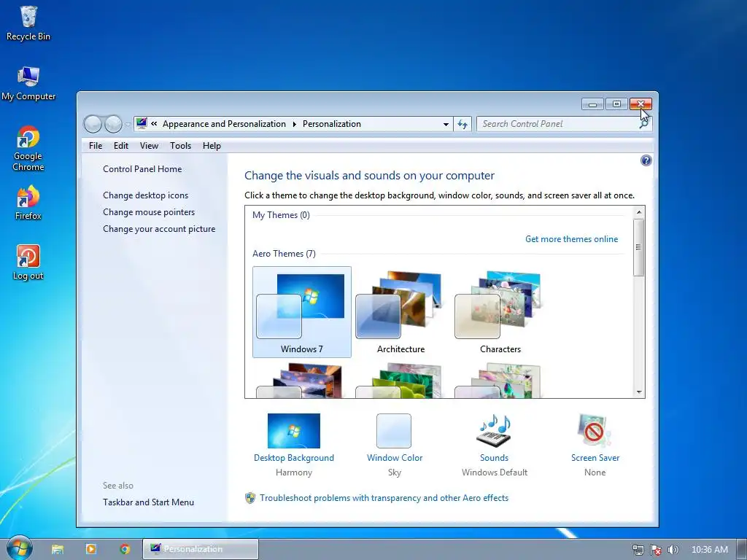Open Chrome pinned on the taskbar
This screenshot has width=747, height=560.
125,549
